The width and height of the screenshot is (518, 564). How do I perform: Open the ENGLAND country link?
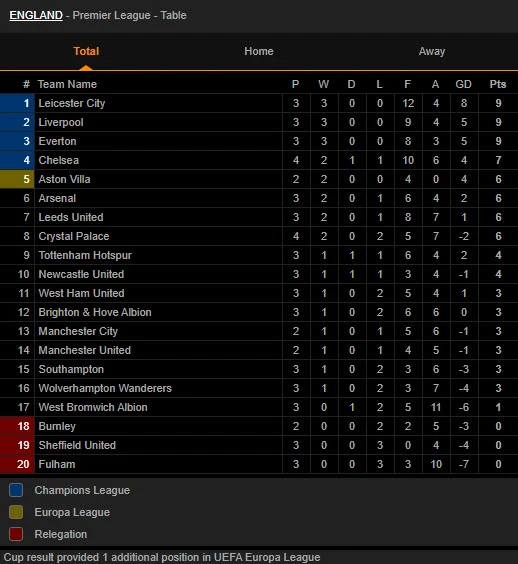coord(36,15)
